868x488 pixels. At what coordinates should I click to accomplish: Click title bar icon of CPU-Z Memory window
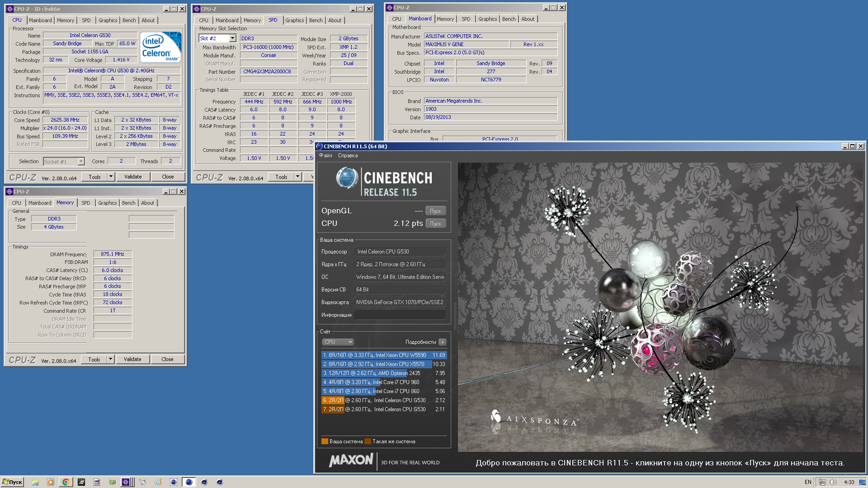[9, 192]
